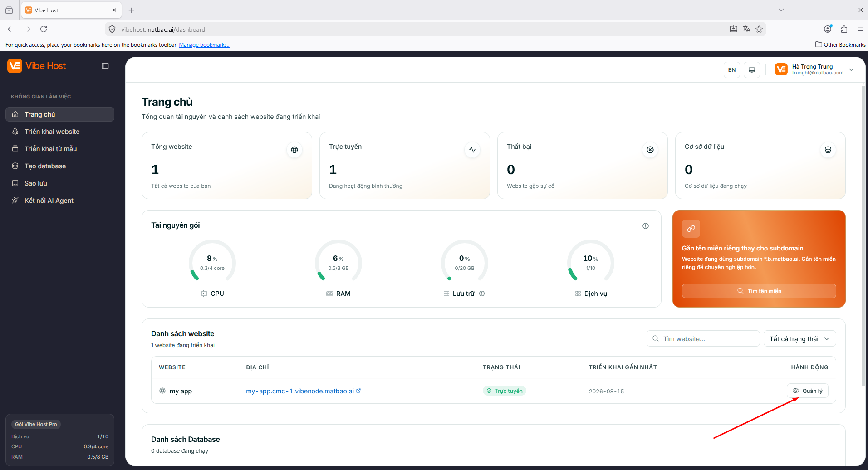Click the AI agent icon beside Kết nối AI Agent
Viewport: 868px width, 470px height.
pos(15,201)
